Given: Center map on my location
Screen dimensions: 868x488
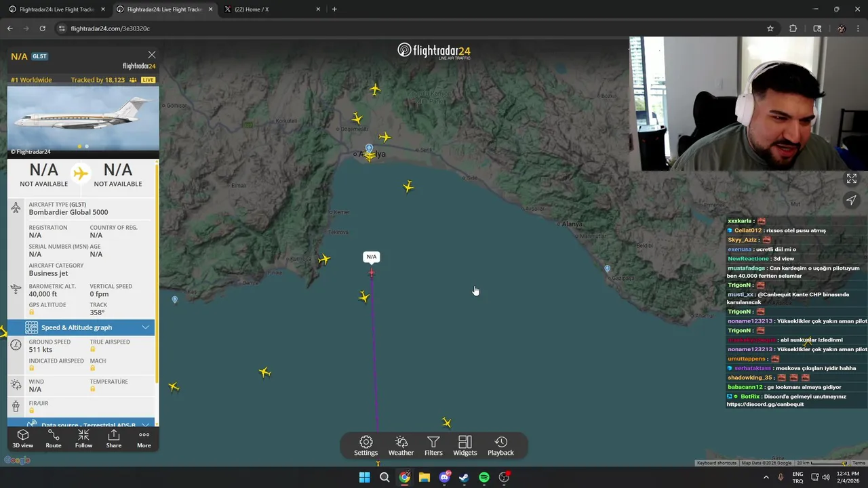Looking at the screenshot, I should click(x=851, y=200).
